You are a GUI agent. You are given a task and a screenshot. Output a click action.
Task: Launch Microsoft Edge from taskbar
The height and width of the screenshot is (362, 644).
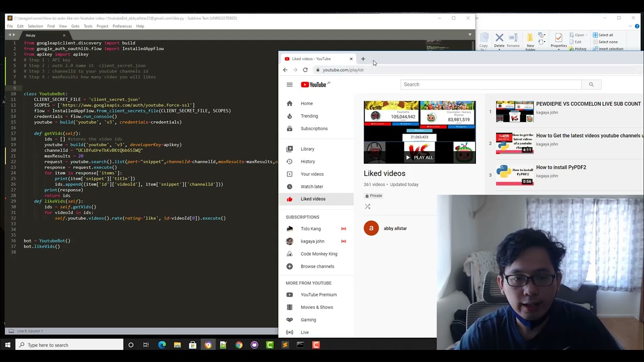pyautogui.click(x=162, y=345)
